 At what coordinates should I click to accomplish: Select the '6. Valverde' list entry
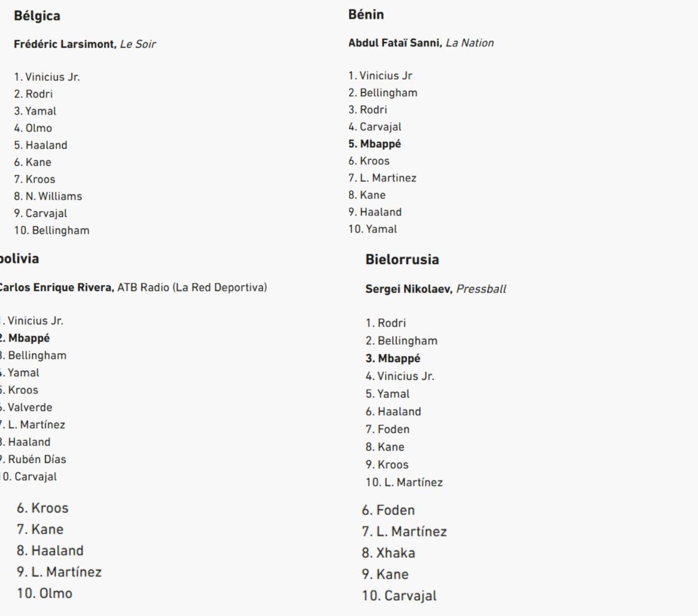(27, 407)
